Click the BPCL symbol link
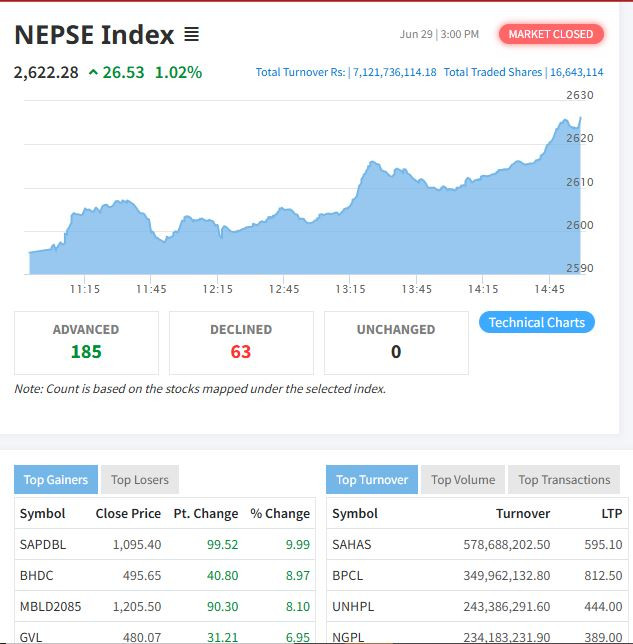The width and height of the screenshot is (633, 644). click(348, 576)
